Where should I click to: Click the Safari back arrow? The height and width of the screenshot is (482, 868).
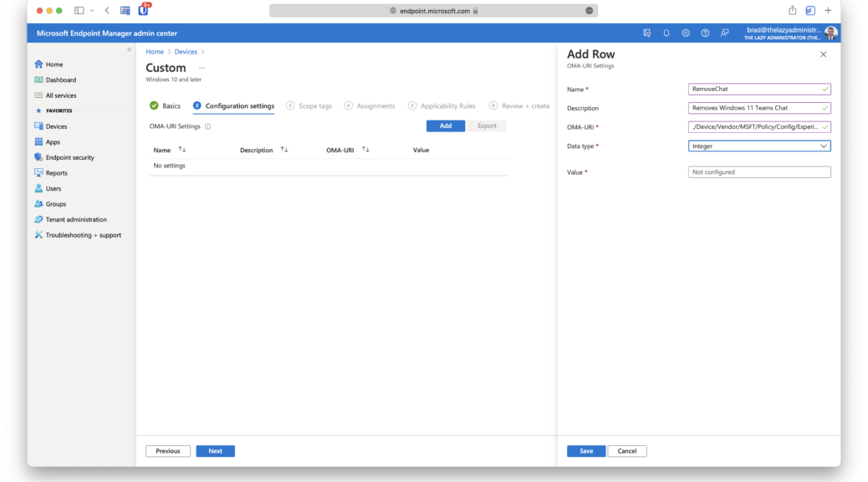click(107, 11)
